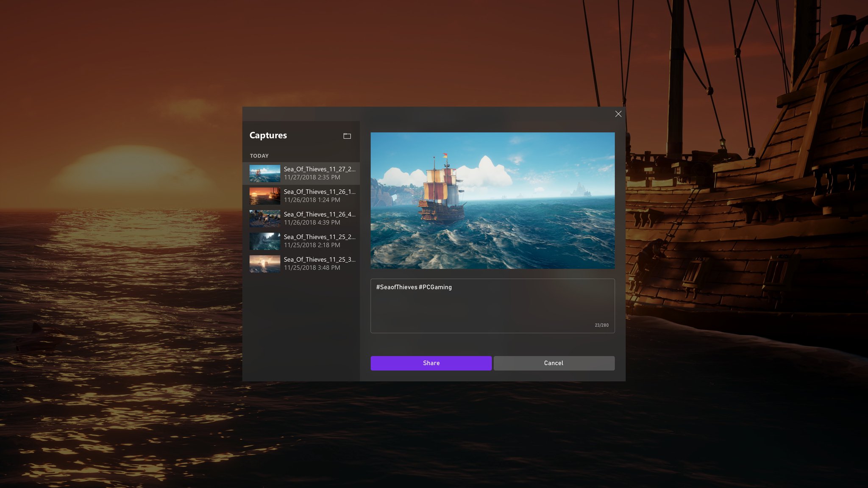
Task: Click thumbnail of the 4:39 PM capture
Action: [264, 219]
